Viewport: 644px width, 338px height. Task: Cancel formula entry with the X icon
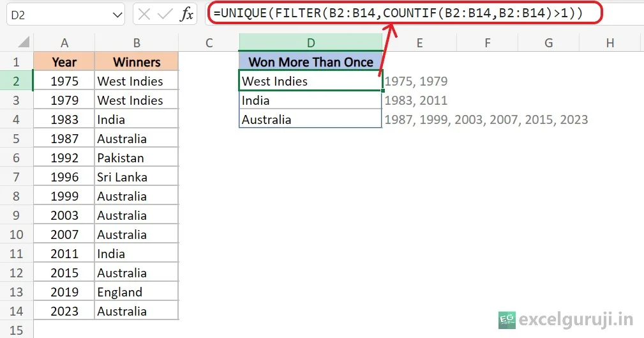pyautogui.click(x=144, y=15)
